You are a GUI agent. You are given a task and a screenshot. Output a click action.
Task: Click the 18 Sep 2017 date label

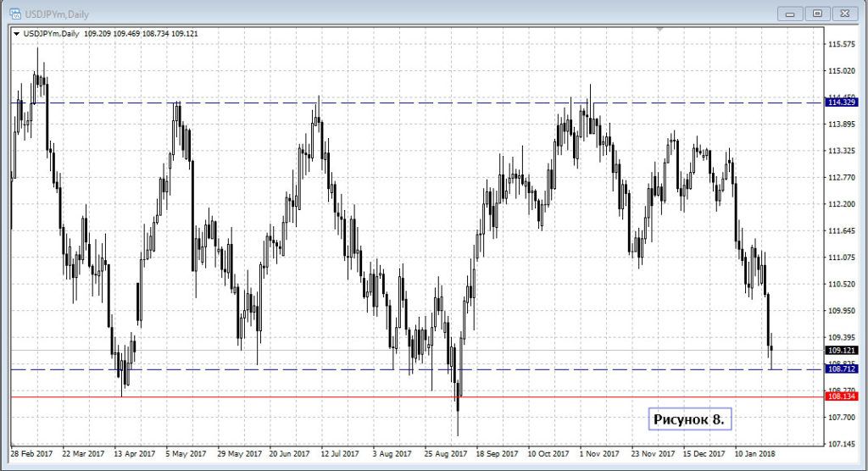(497, 453)
